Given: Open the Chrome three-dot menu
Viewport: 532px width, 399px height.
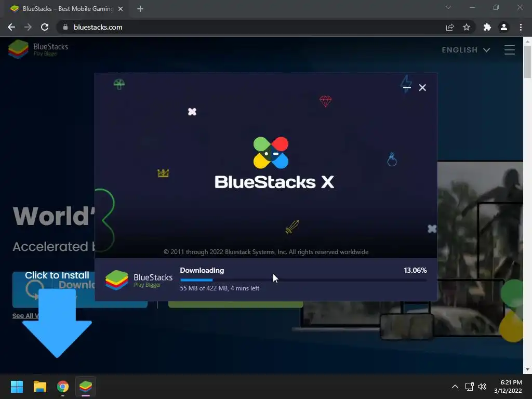Looking at the screenshot, I should pos(521,27).
